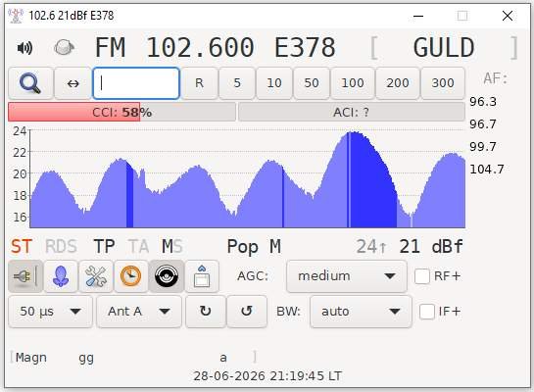
Task: Enable the RF+ checkbox
Action: (422, 276)
